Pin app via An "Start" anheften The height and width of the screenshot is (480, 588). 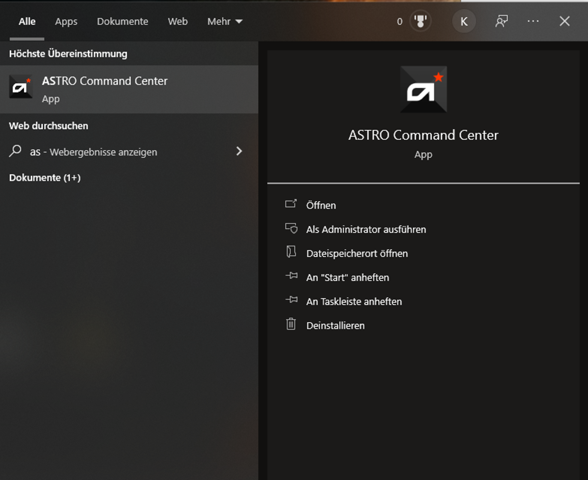347,278
